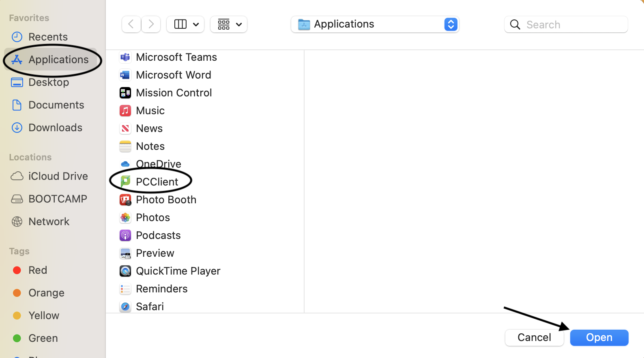The image size is (644, 358).
Task: Click the Mission Control icon
Action: [125, 93]
